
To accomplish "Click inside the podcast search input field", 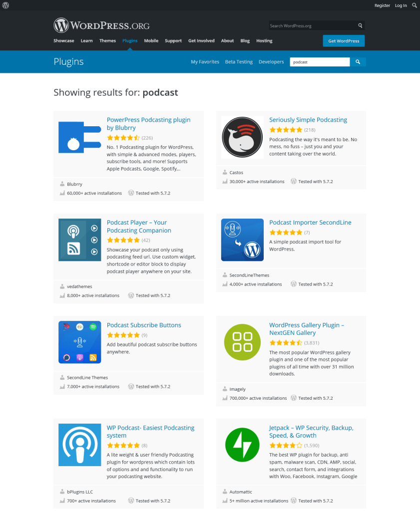I will 320,61.
